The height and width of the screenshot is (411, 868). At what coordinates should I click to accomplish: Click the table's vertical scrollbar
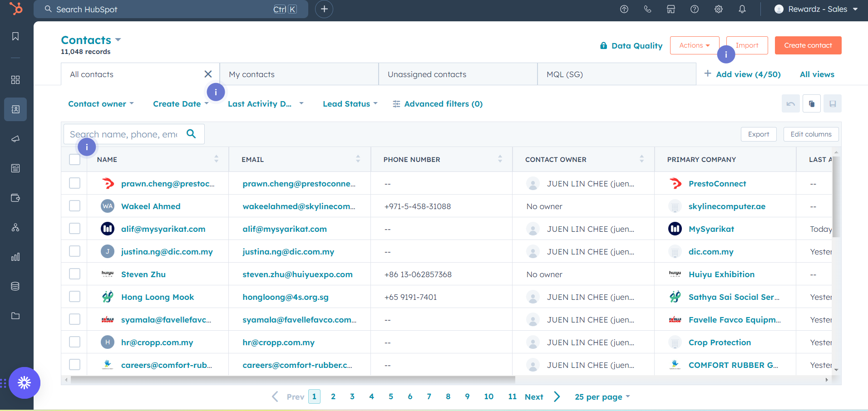(x=836, y=196)
